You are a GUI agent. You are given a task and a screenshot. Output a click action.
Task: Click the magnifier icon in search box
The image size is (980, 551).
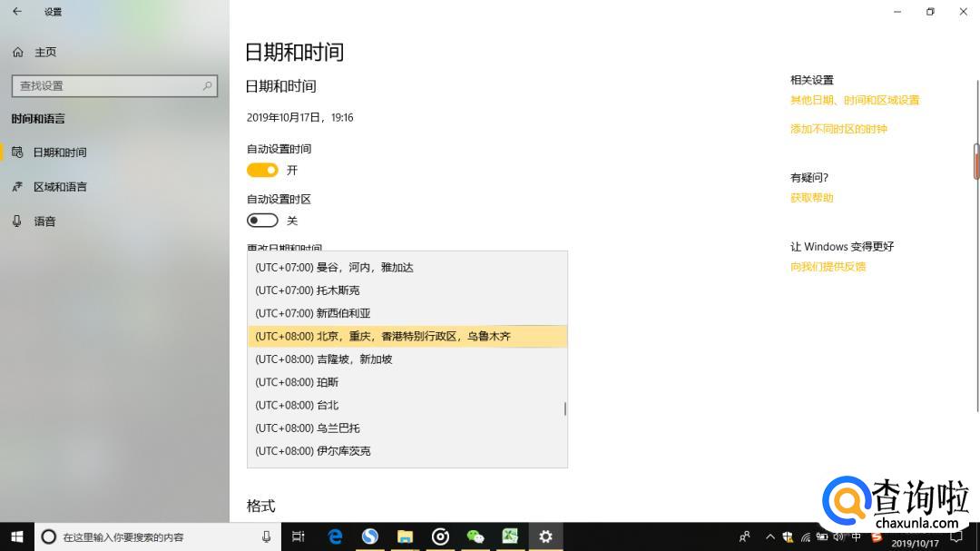pyautogui.click(x=207, y=85)
